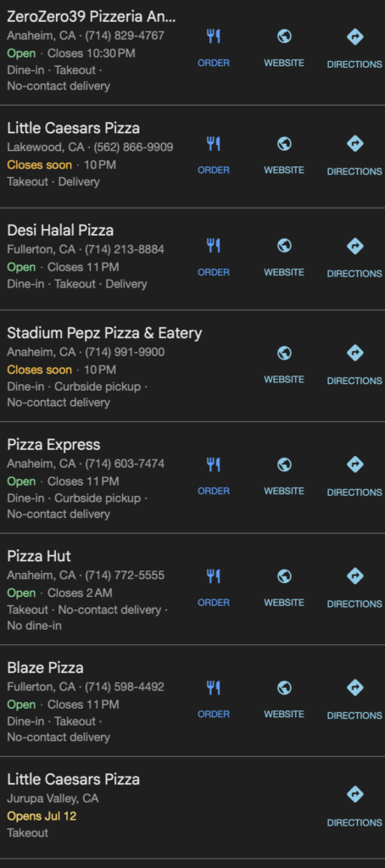Click Order icon for ZeroZero39 Pizzeria
This screenshot has height=868, width=385.
213,37
